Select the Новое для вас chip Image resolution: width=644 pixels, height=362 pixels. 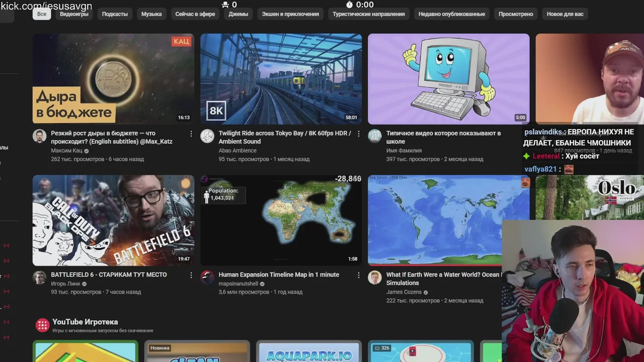565,14
